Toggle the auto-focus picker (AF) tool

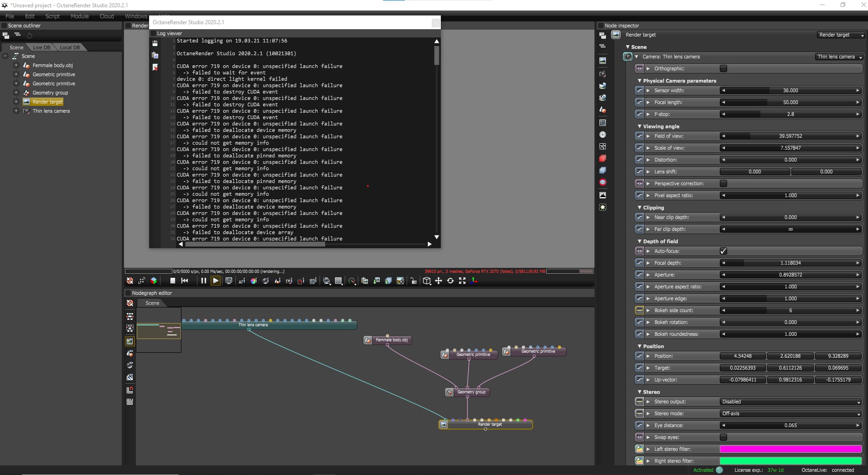coord(242,281)
